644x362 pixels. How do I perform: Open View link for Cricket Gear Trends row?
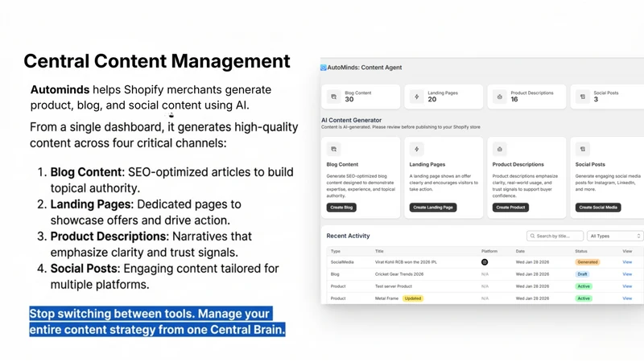(x=627, y=274)
